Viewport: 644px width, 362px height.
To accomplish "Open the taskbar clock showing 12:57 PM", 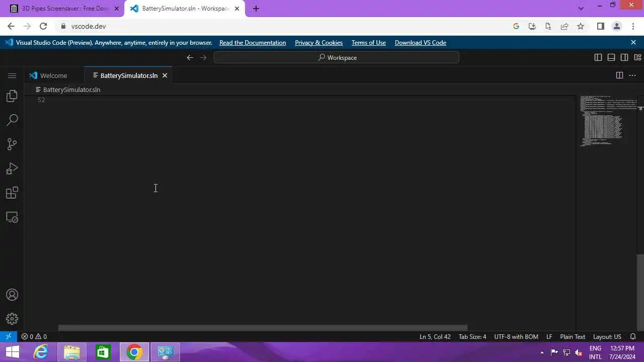I will pyautogui.click(x=622, y=352).
